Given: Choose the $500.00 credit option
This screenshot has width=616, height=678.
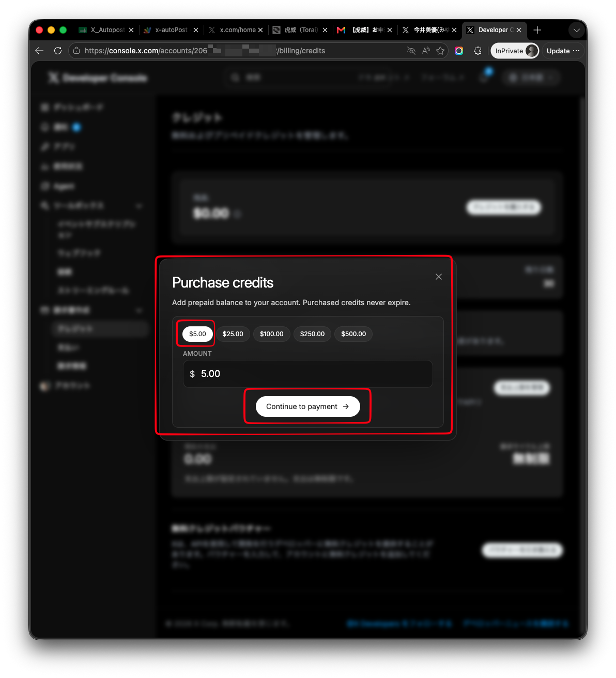Looking at the screenshot, I should [x=353, y=334].
